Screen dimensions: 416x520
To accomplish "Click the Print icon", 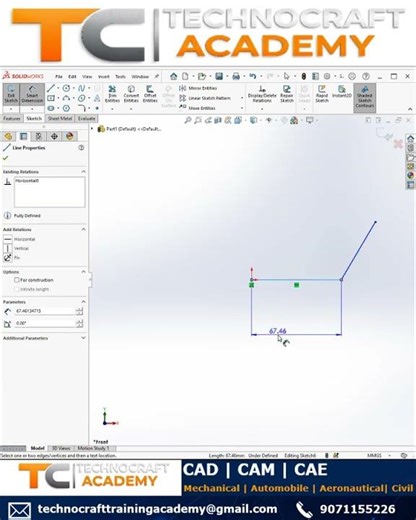I will point(236,76).
